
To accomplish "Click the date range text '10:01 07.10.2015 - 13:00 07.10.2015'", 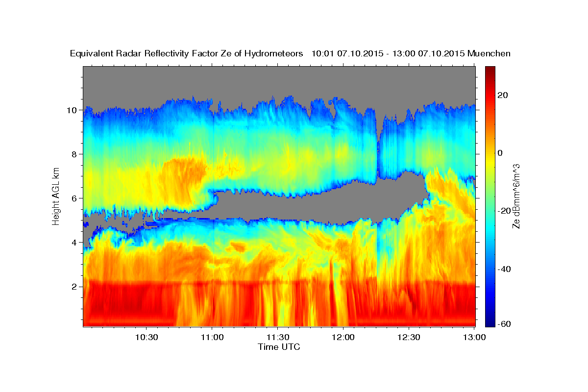I will (x=388, y=53).
